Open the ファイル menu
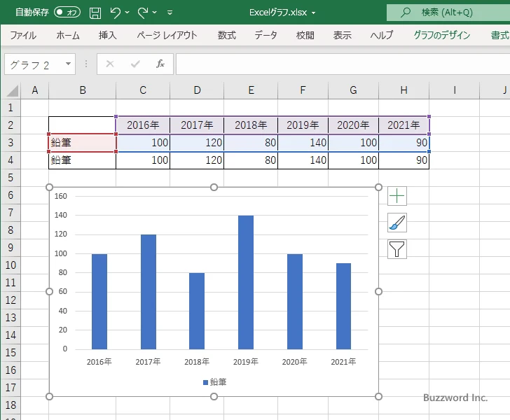This screenshot has width=510, height=420. point(23,35)
